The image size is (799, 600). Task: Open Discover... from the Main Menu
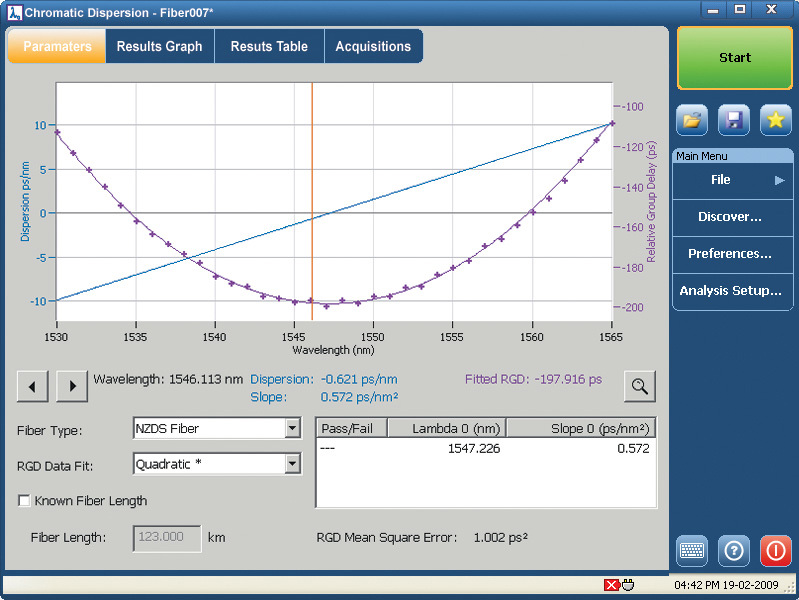click(733, 217)
